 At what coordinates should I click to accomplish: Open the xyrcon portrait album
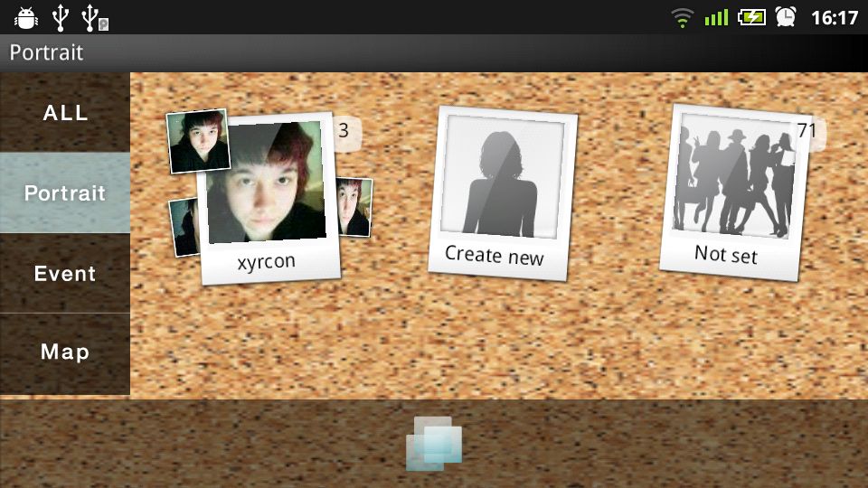(x=269, y=198)
